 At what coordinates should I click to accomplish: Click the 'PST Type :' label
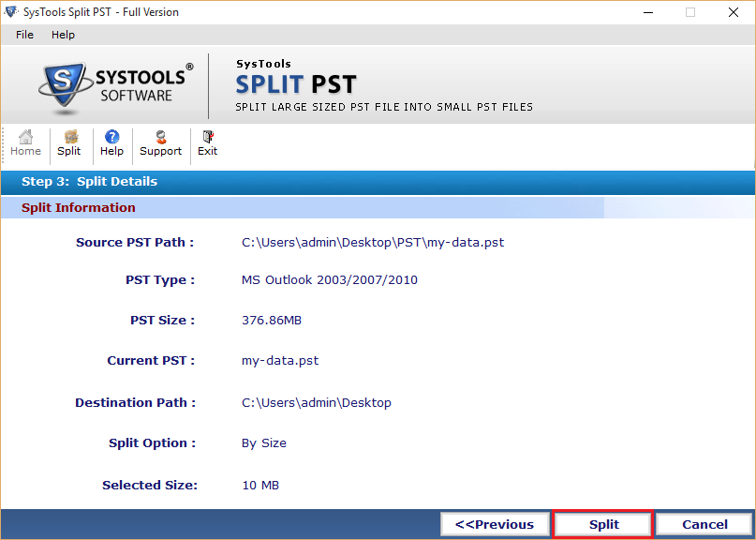pos(160,280)
